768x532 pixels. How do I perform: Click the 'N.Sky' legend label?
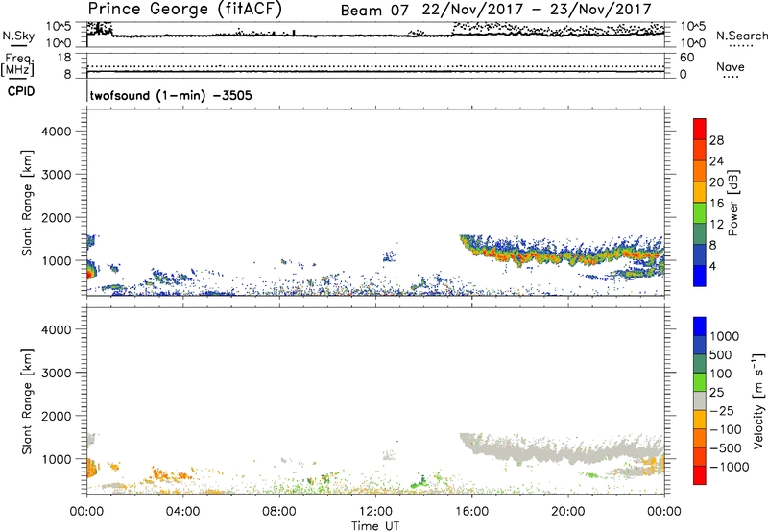click(18, 36)
